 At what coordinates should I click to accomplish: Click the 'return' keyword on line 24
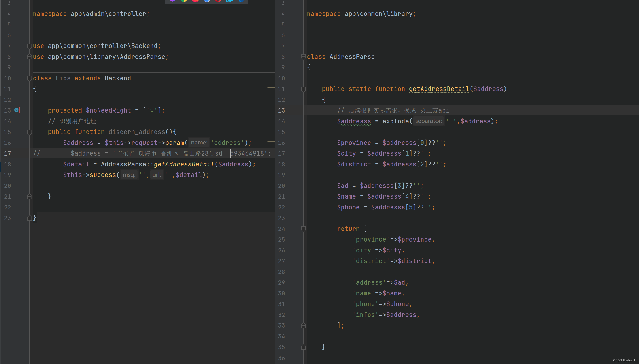[348, 229]
